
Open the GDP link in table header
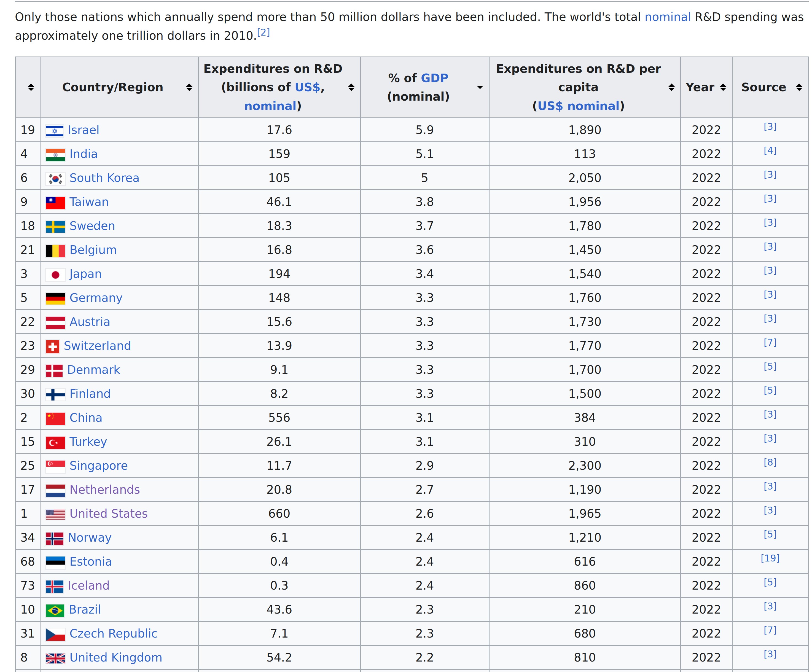(x=434, y=78)
